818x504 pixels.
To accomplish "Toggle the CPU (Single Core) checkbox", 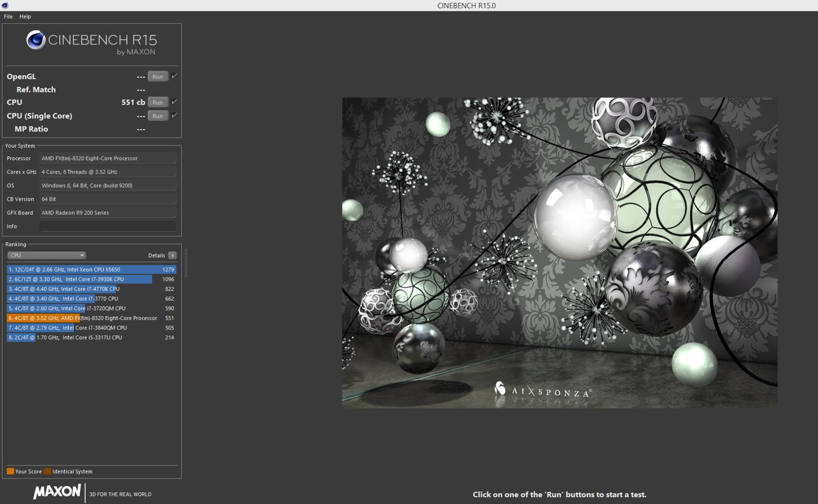I will pyautogui.click(x=174, y=115).
